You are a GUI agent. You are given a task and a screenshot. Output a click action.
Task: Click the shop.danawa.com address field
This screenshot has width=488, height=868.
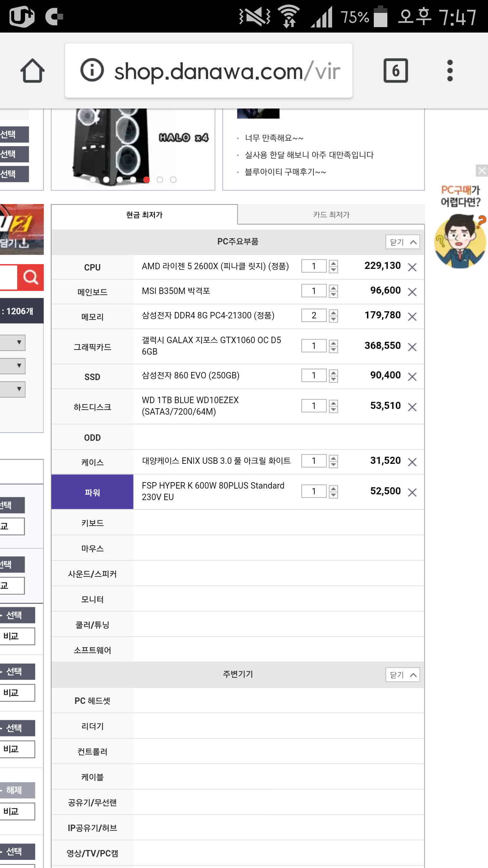[209, 71]
